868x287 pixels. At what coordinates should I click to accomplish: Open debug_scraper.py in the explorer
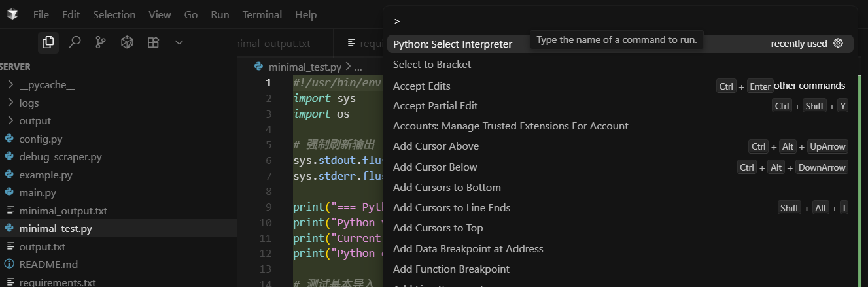coord(118,157)
